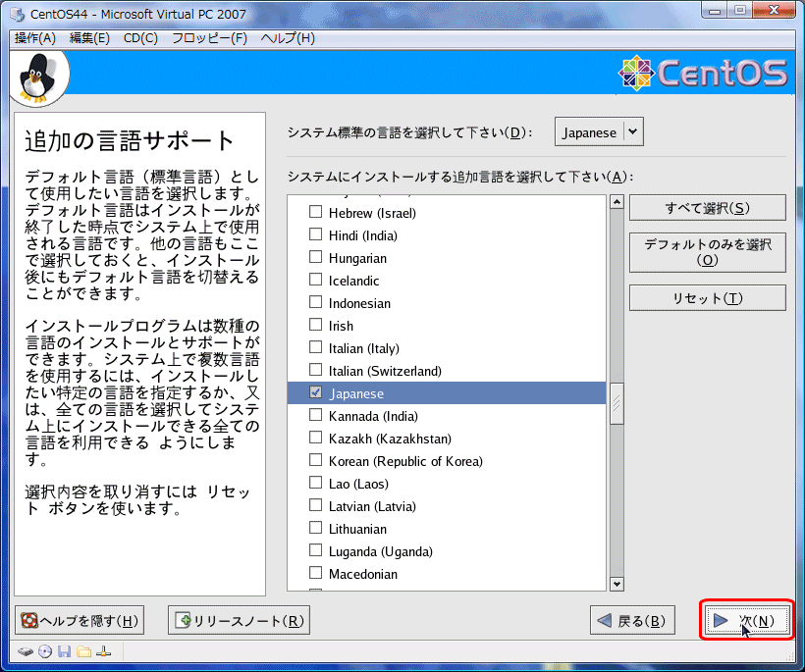Select the Icelandic checkbox

tap(316, 279)
